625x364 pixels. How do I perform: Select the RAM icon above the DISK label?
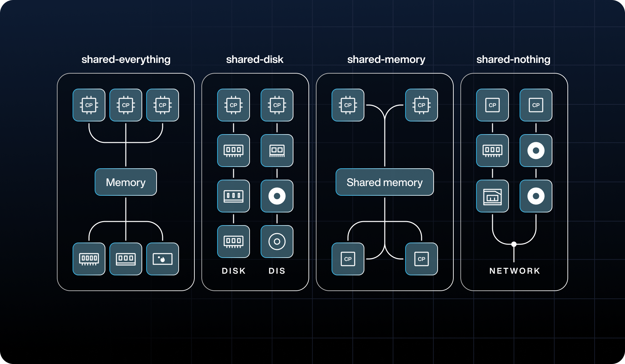click(234, 242)
